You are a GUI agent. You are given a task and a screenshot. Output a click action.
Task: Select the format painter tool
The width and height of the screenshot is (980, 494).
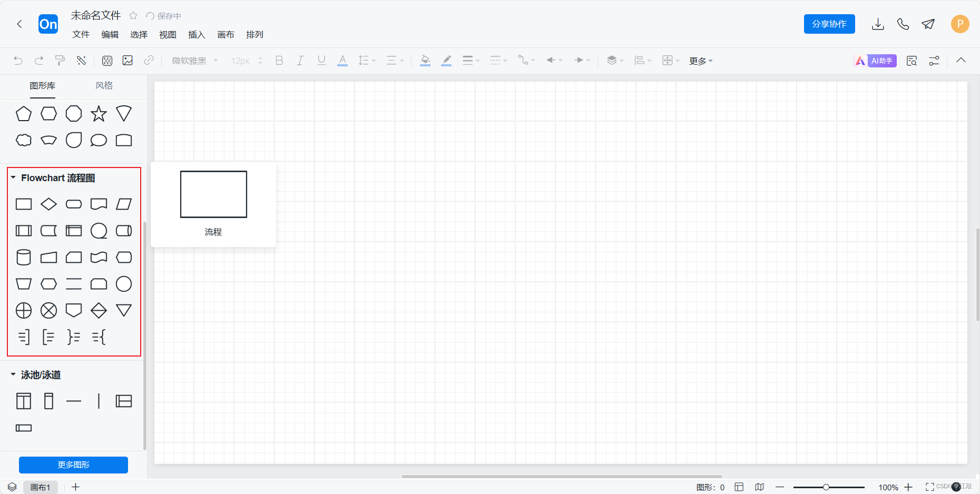click(60, 60)
